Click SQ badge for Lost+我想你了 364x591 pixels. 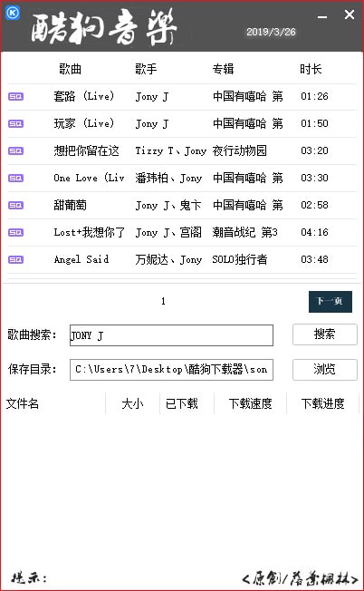15,233
